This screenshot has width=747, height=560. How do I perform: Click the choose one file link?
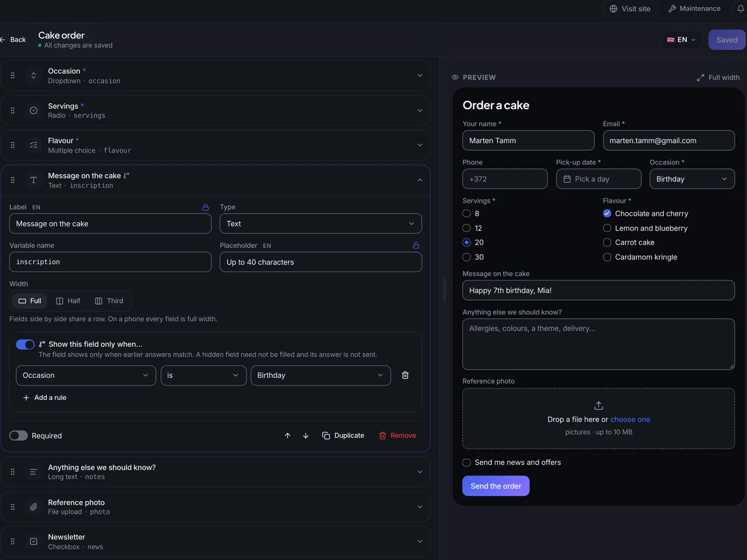click(x=630, y=420)
